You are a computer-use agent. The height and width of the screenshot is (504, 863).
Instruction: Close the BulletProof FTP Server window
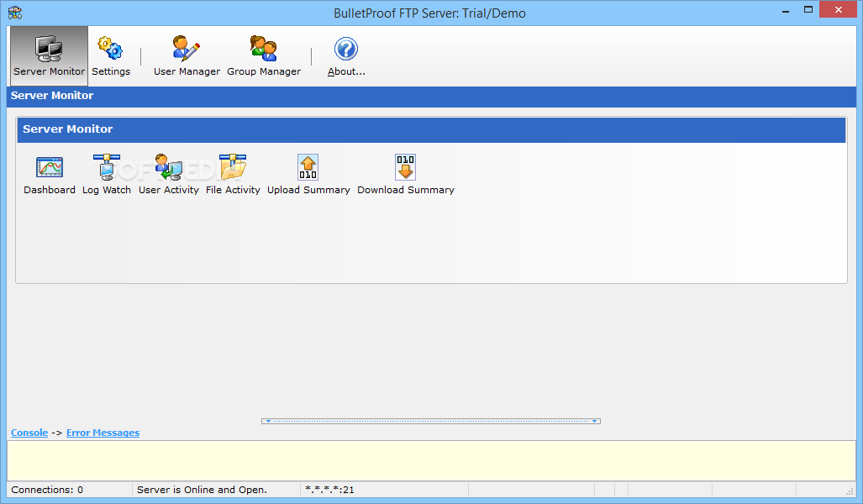pyautogui.click(x=839, y=9)
